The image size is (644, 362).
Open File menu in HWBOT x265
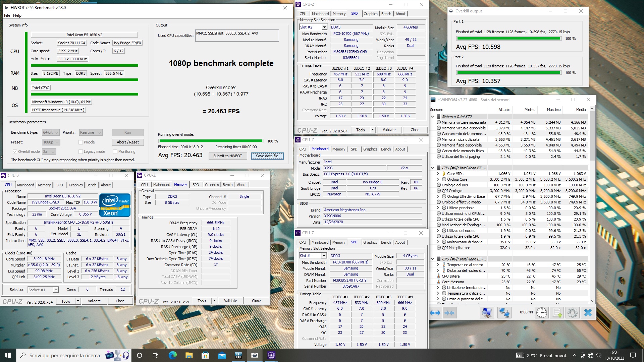tap(7, 15)
